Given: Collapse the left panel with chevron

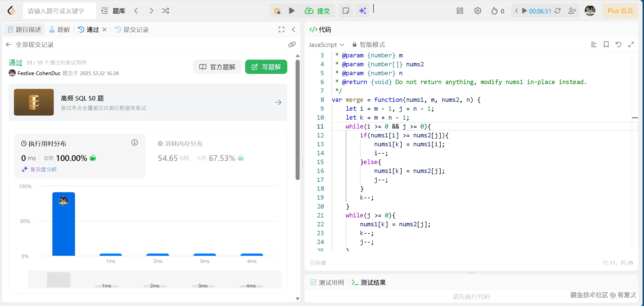Looking at the screenshot, I should point(294,30).
